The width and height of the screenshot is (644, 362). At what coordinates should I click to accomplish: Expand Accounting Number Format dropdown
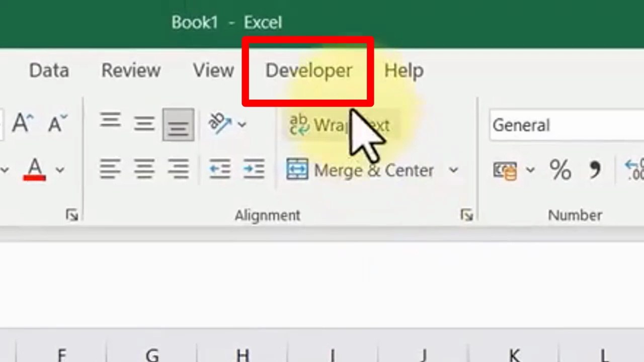click(x=530, y=170)
